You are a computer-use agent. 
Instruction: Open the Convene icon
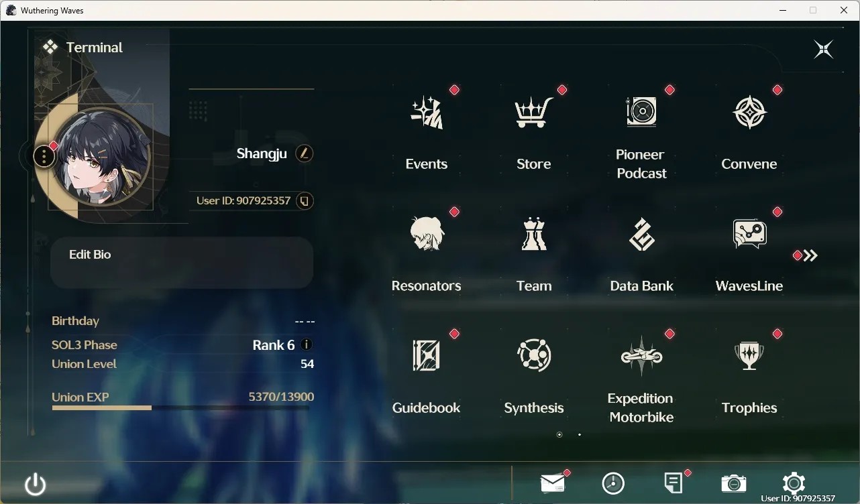tap(749, 113)
